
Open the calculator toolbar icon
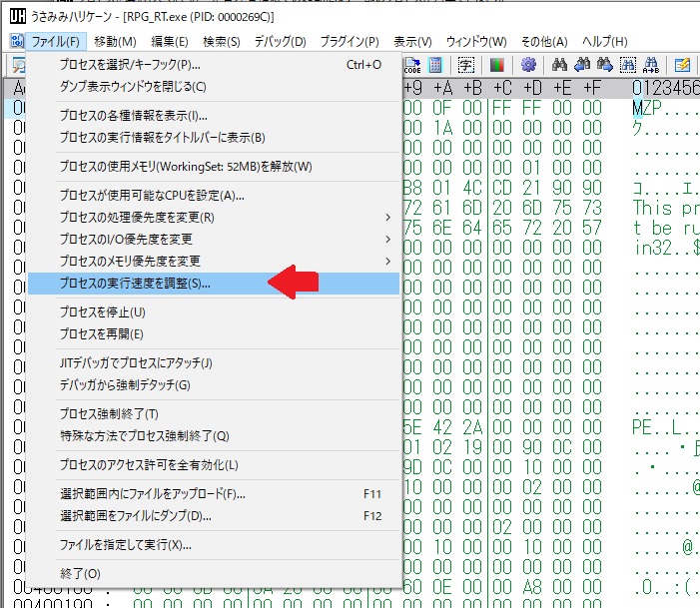[x=435, y=65]
